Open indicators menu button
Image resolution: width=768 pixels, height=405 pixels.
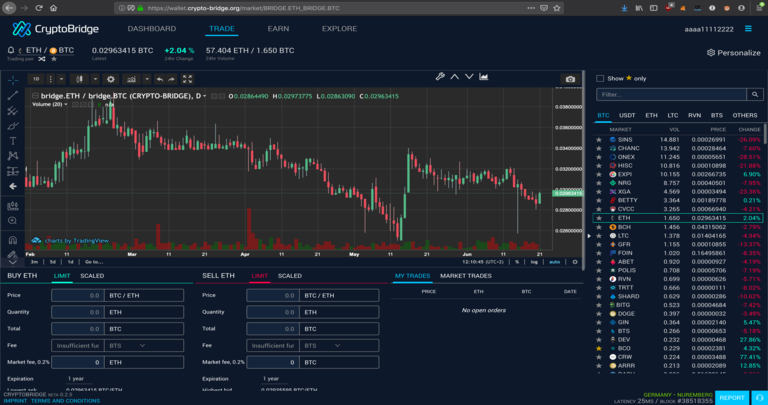coord(131,79)
